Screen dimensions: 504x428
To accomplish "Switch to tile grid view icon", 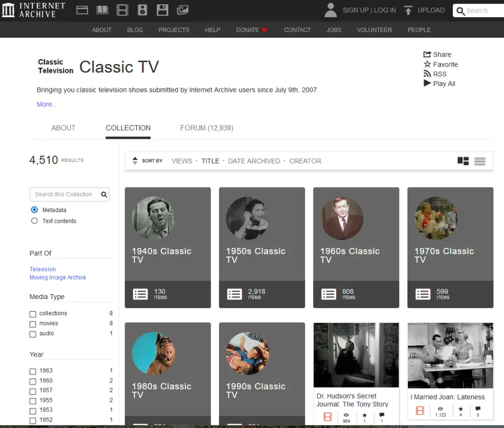I will (463, 161).
